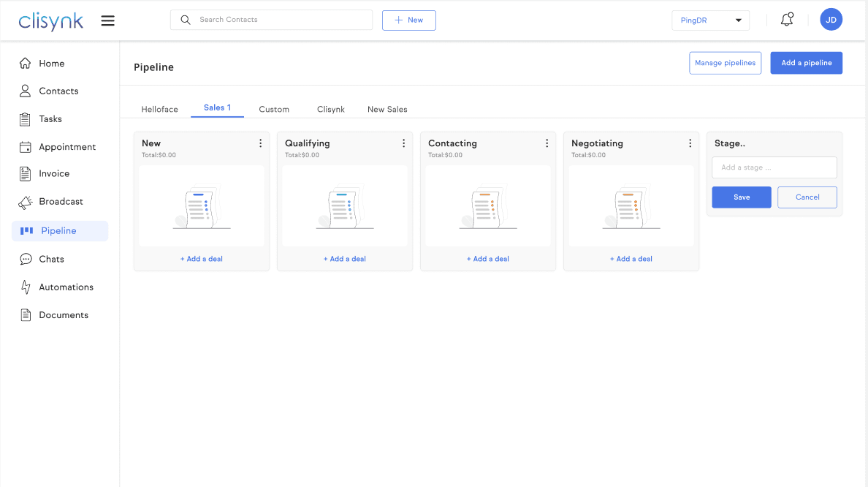Click the Appointment calendar icon
The height and width of the screenshot is (487, 868).
tap(25, 147)
